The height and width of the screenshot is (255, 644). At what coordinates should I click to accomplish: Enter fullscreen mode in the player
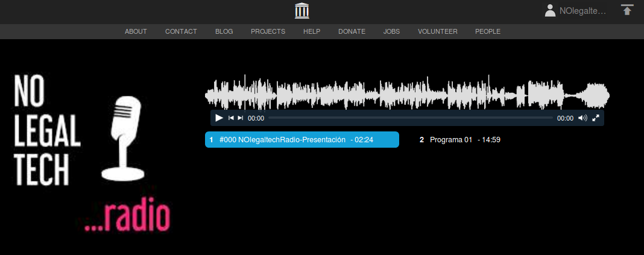click(x=596, y=118)
